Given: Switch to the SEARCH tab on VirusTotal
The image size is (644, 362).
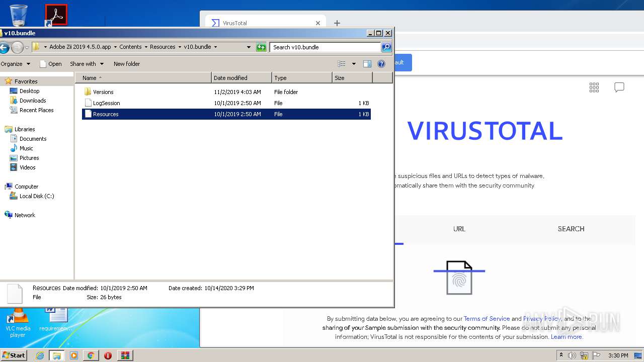Looking at the screenshot, I should (571, 229).
